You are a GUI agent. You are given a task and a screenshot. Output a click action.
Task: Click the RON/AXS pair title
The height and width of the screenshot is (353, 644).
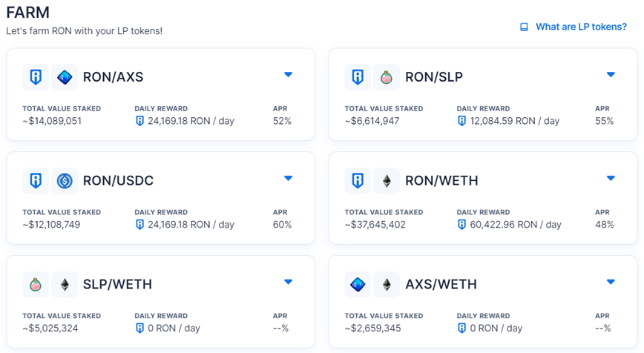[x=114, y=77]
